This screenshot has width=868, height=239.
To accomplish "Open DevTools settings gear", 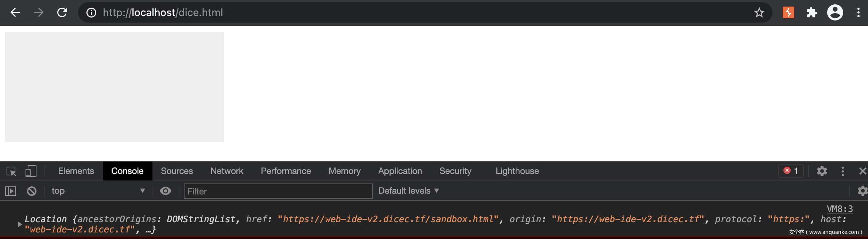I will 822,171.
